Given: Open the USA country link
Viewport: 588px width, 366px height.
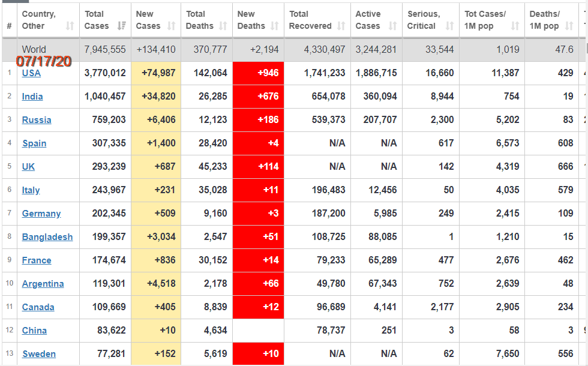Looking at the screenshot, I should click(31, 73).
